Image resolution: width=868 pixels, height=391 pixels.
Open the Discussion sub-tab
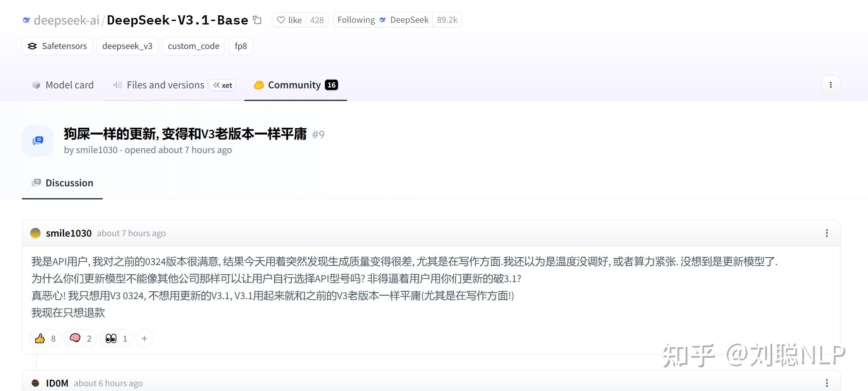tap(62, 183)
